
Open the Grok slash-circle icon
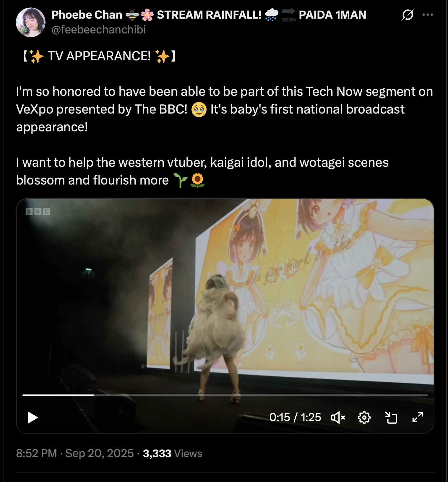point(408,15)
